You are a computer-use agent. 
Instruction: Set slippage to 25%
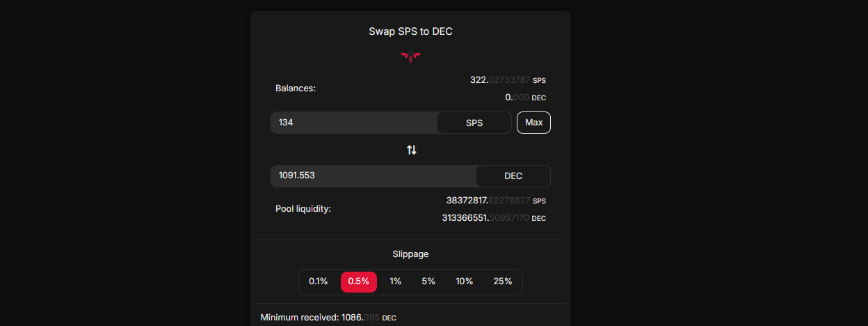click(503, 281)
